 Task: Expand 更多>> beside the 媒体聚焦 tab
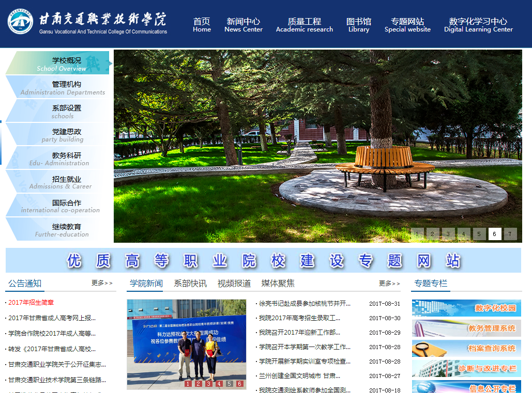tap(389, 284)
